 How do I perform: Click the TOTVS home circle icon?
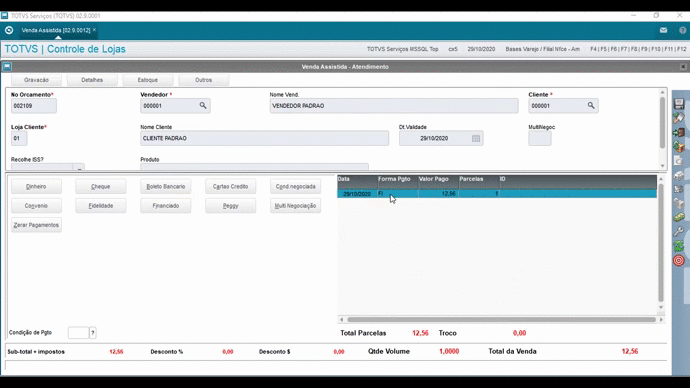coord(9,30)
